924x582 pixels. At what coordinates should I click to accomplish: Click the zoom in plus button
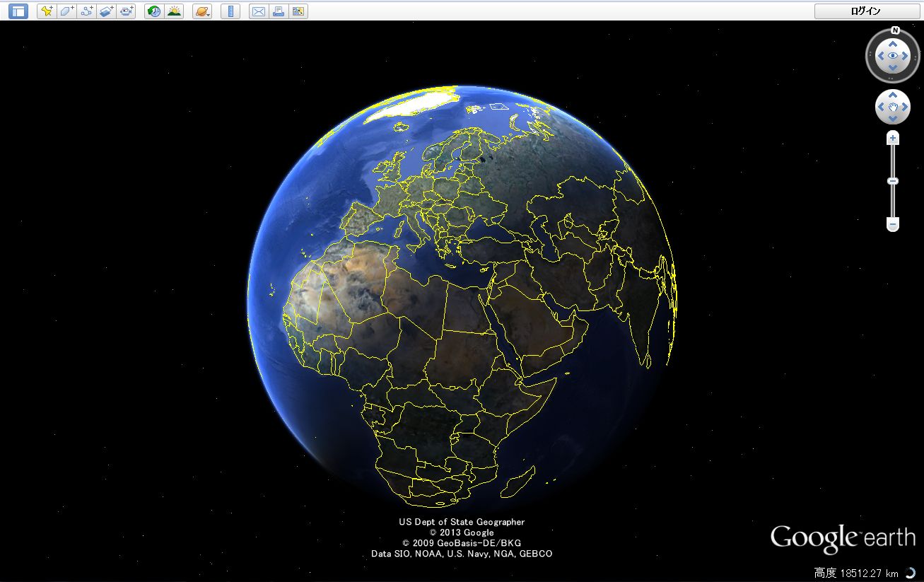pyautogui.click(x=893, y=138)
